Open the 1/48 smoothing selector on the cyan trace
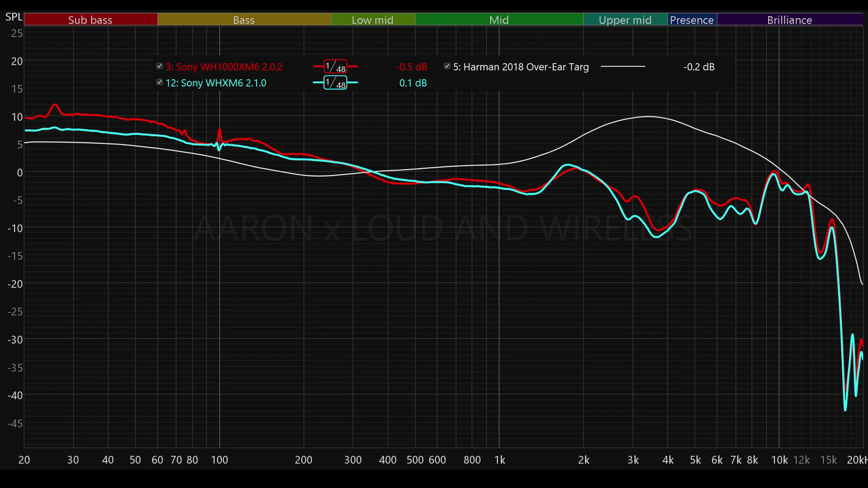This screenshot has width=868, height=488. (335, 83)
